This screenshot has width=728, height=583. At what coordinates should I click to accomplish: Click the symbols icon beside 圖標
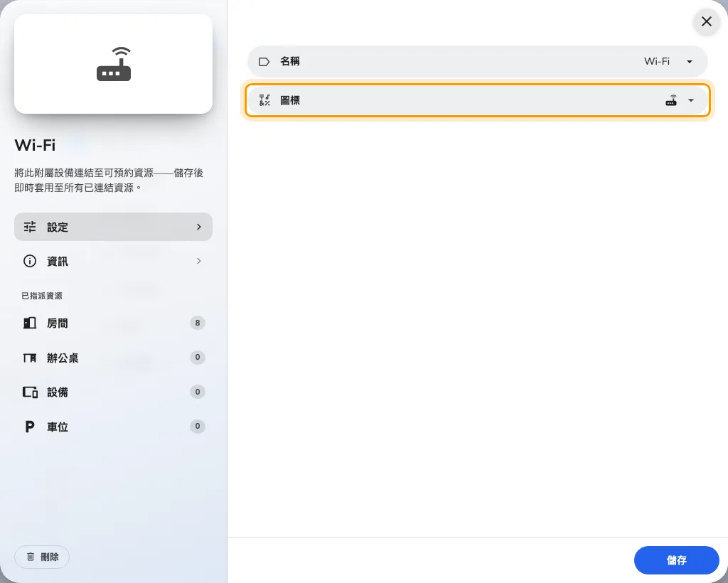(264, 100)
